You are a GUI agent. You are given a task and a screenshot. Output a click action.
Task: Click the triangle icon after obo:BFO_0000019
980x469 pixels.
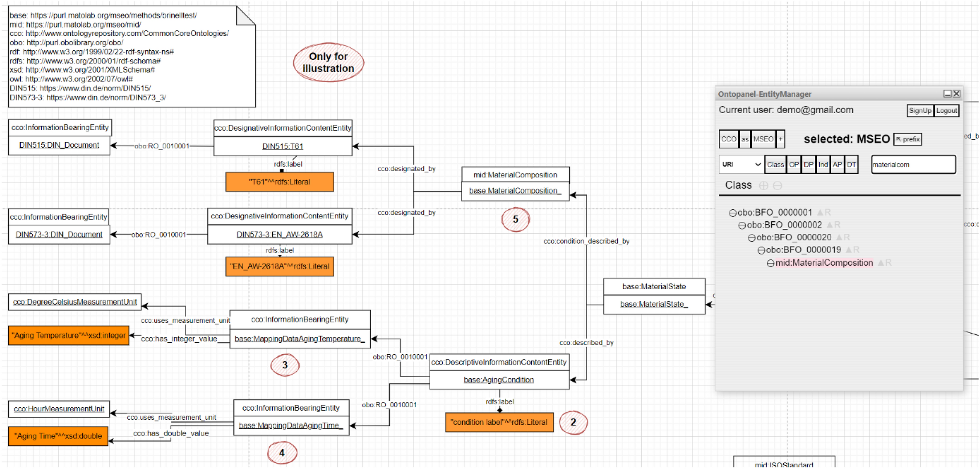tap(848, 250)
